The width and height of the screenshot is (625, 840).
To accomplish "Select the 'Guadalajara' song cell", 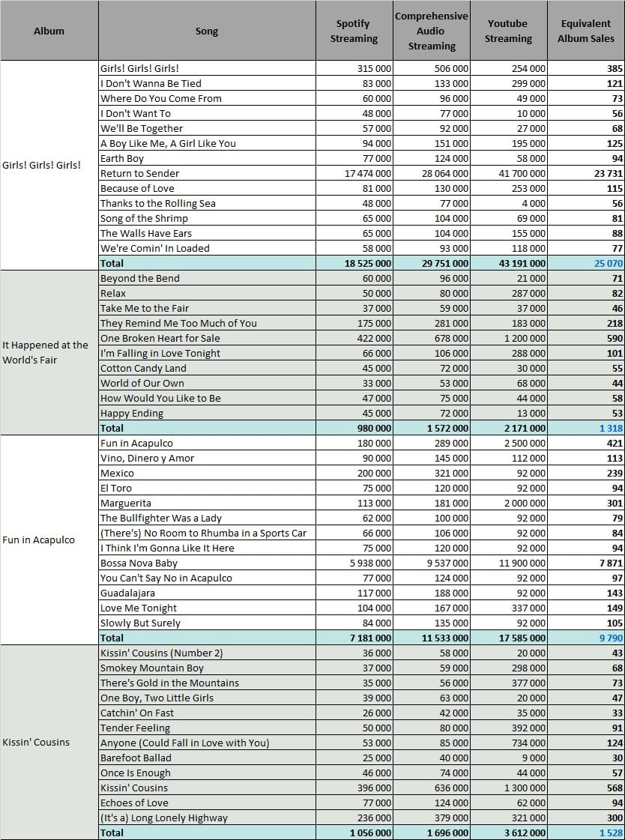I will [x=207, y=593].
